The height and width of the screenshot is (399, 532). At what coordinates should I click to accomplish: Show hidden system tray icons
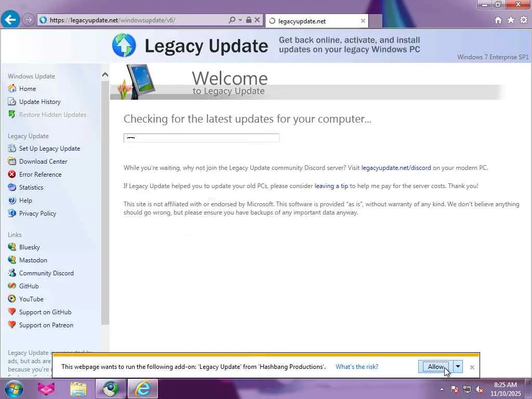(442, 390)
